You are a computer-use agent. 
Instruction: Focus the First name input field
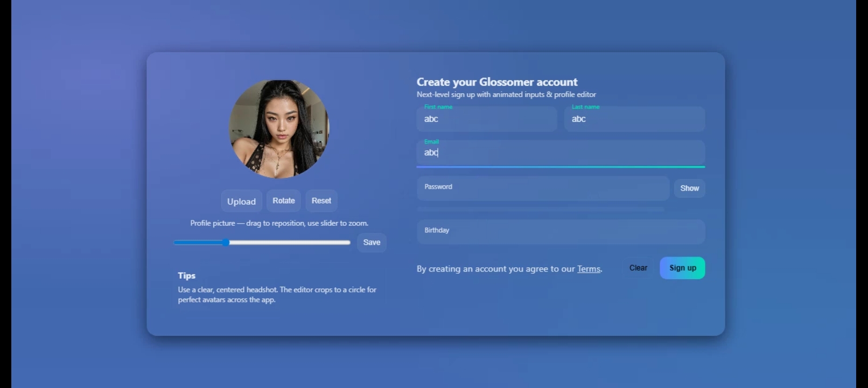pos(486,119)
